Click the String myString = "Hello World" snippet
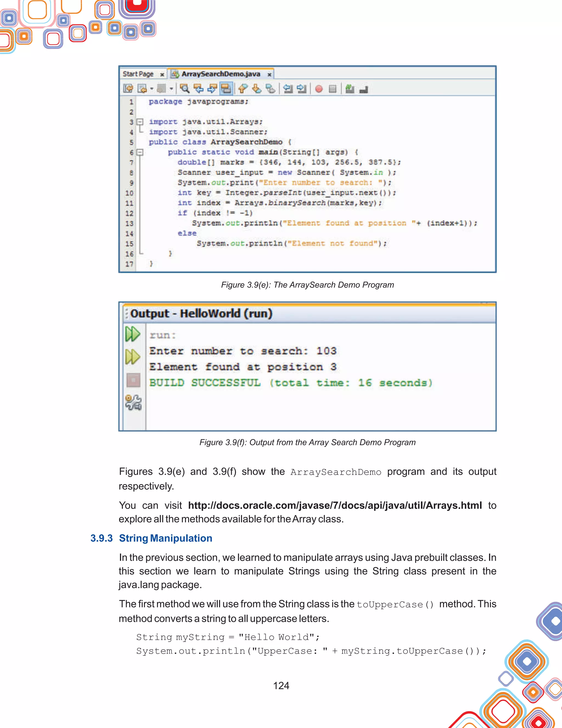The height and width of the screenshot is (728, 562). (x=228, y=637)
